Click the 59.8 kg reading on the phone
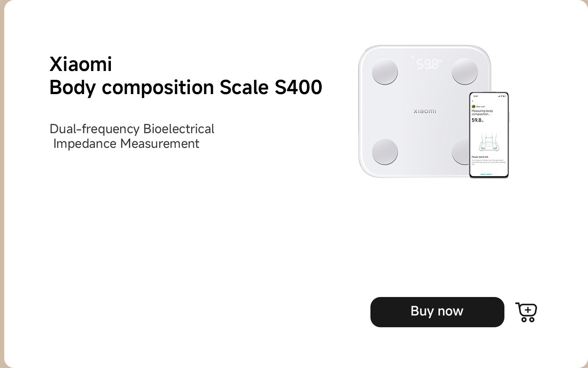Image resolution: width=588 pixels, height=368 pixels. point(477,120)
